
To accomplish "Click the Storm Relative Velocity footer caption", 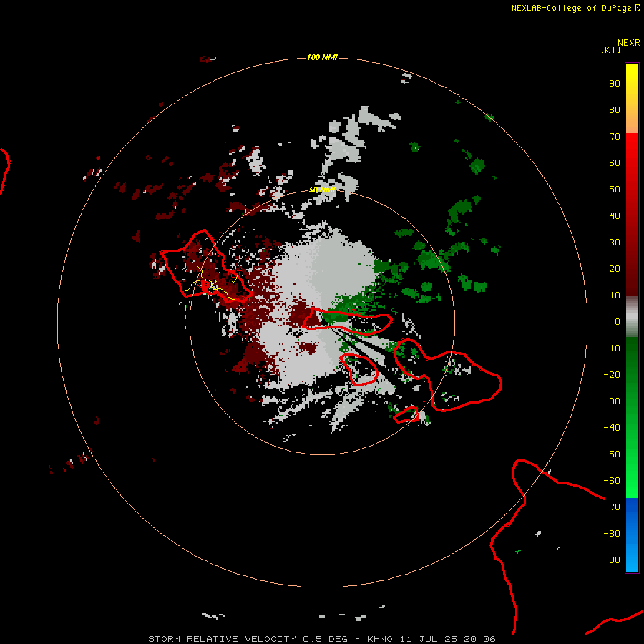I will [x=322, y=639].
